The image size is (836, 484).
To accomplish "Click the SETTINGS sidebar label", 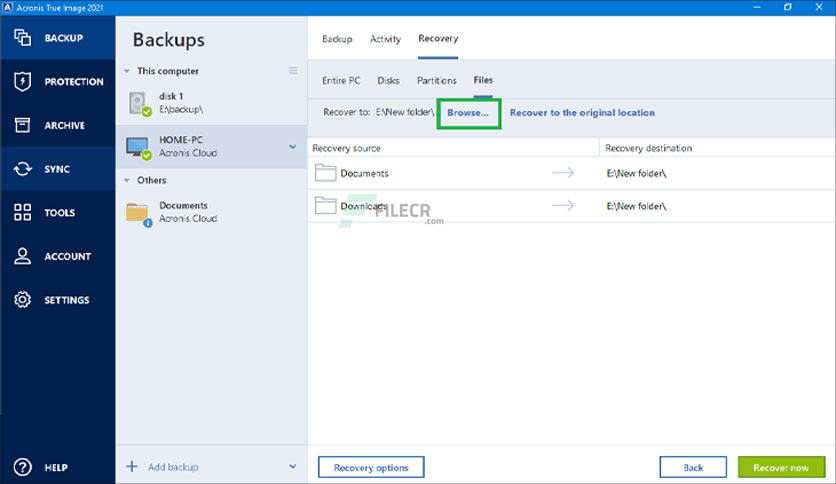I will [x=67, y=300].
